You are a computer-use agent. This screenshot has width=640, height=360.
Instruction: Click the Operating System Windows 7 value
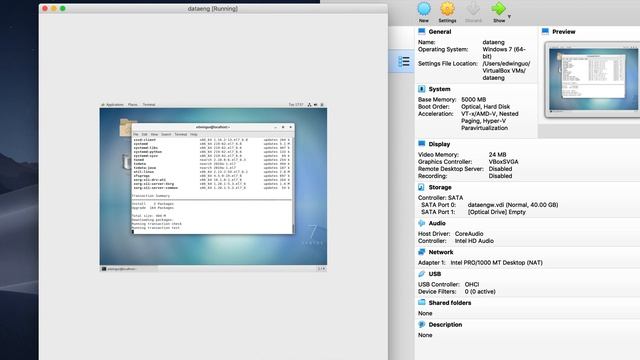[504, 53]
